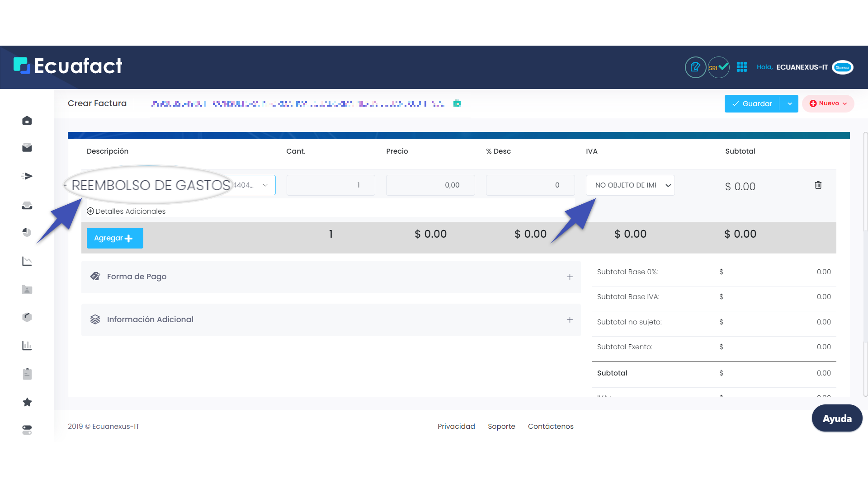Open the inbox tray icon in sidebar
The image size is (868, 488).
(x=27, y=206)
